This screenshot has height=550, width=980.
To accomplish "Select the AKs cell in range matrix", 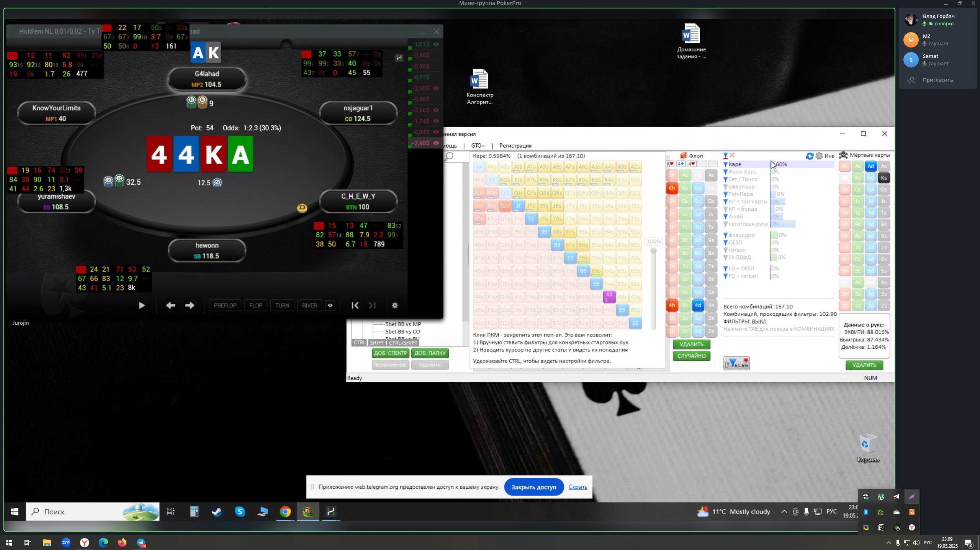I will 492,167.
